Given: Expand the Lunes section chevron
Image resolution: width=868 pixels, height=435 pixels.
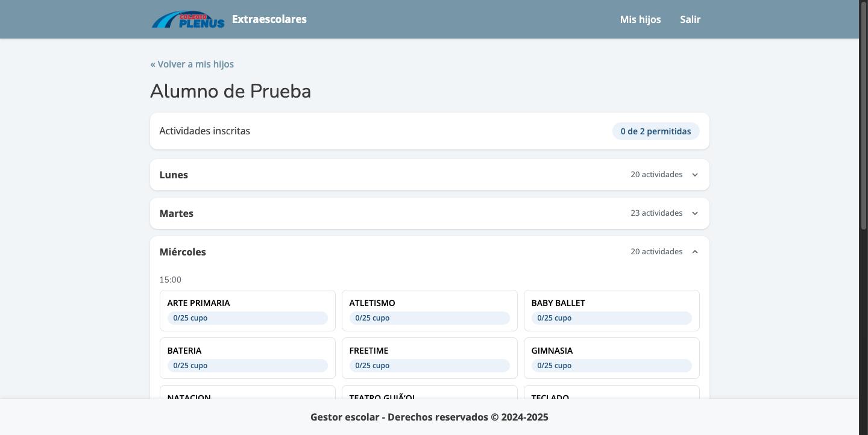Looking at the screenshot, I should pyautogui.click(x=695, y=175).
